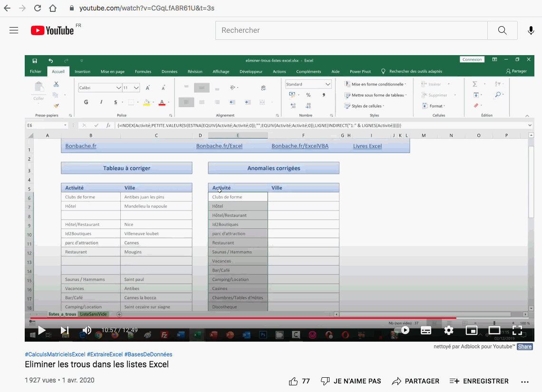Like the video with thumbs up
Screen dimensions: 542x392
pos(293,381)
